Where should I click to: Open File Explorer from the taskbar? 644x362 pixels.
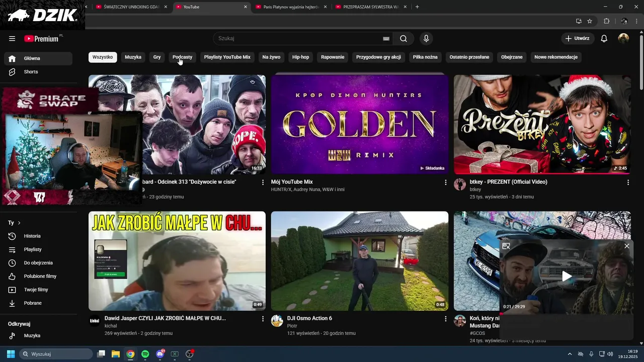(116, 354)
